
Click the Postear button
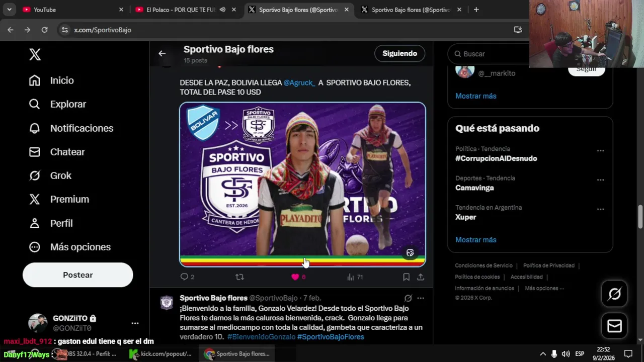(78, 275)
